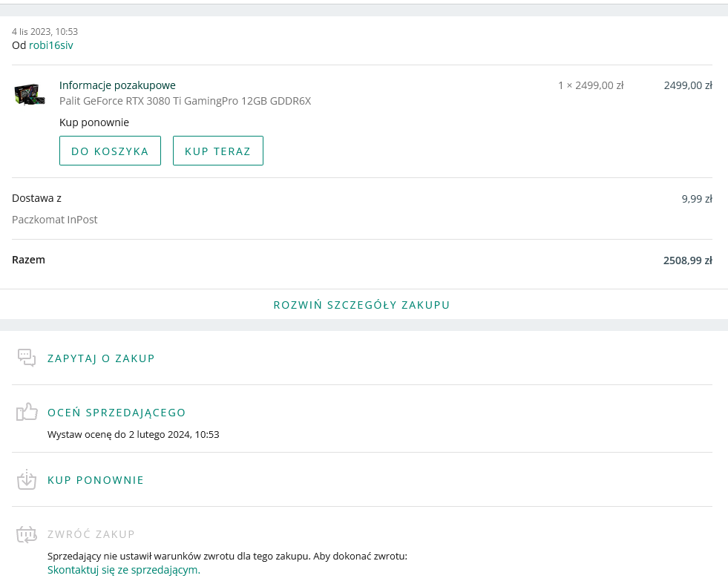Click the thumbs-up icon to rate seller
The height and width of the screenshot is (584, 728).
pyautogui.click(x=27, y=412)
